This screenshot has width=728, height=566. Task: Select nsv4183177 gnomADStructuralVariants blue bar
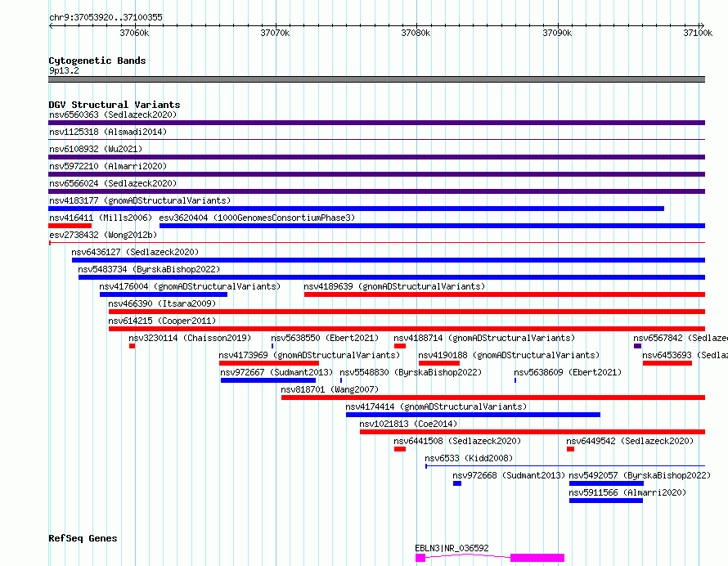click(356, 209)
